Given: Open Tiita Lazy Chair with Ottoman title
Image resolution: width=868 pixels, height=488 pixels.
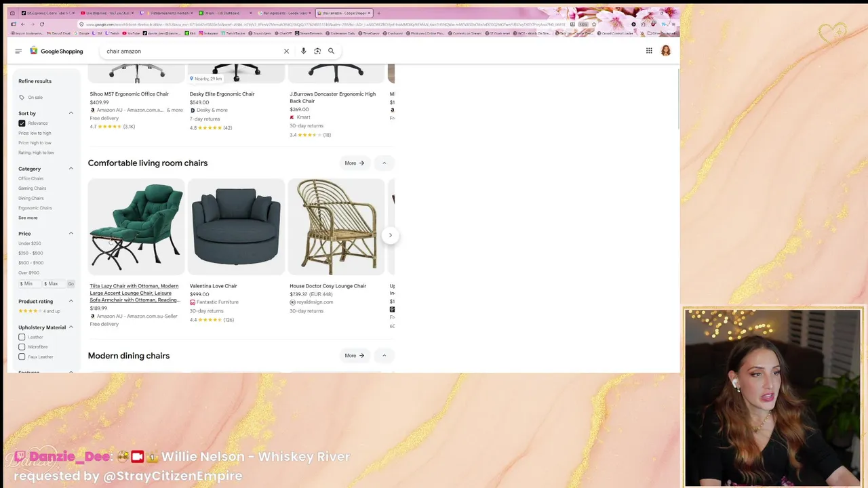Looking at the screenshot, I should pyautogui.click(x=134, y=293).
